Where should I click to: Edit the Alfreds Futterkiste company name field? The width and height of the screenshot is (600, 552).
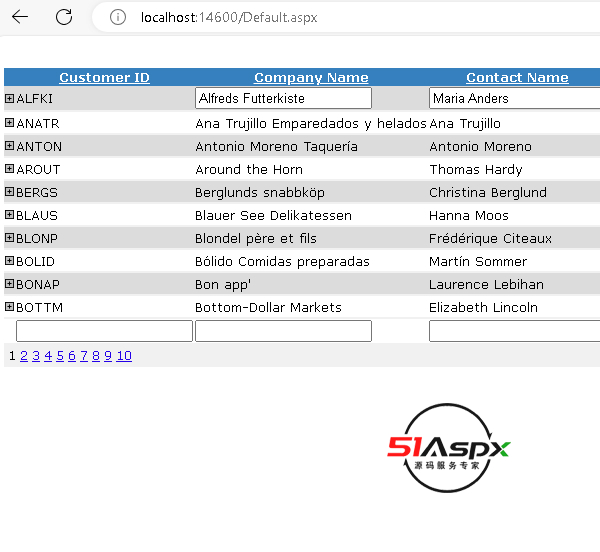(x=283, y=98)
